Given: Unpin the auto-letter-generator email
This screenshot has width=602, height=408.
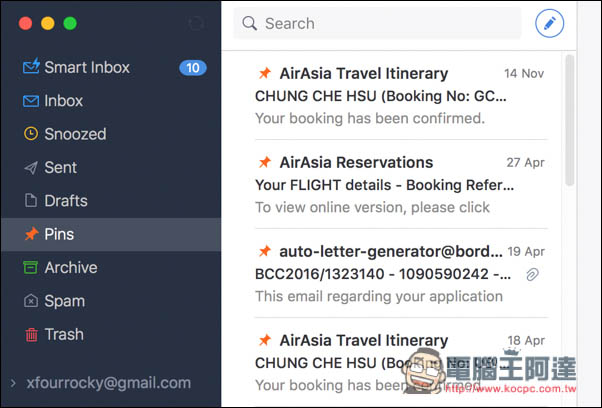Looking at the screenshot, I should pyautogui.click(x=265, y=251).
